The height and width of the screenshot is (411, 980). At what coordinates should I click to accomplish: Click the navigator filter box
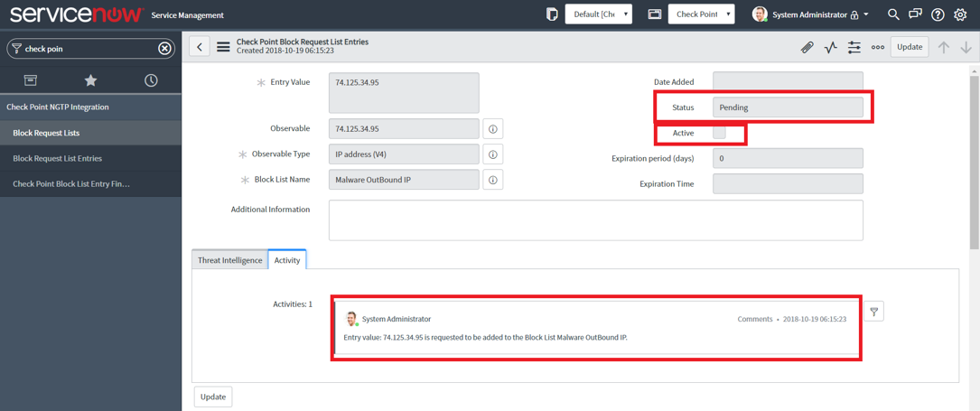click(x=90, y=48)
